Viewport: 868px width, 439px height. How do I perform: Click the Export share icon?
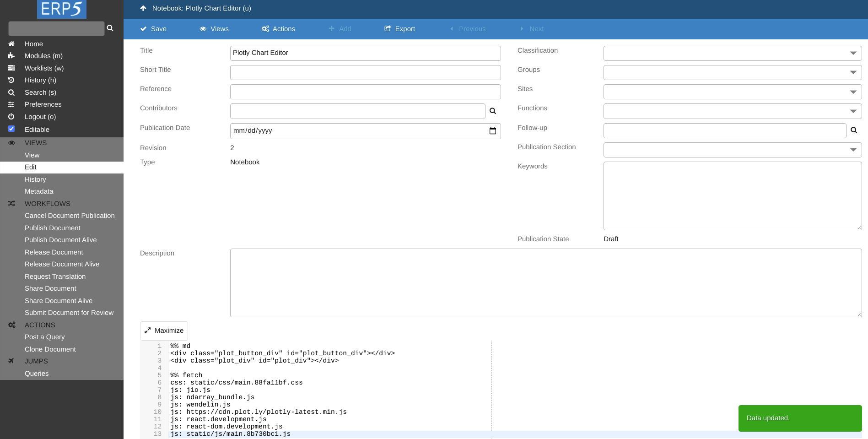point(388,28)
